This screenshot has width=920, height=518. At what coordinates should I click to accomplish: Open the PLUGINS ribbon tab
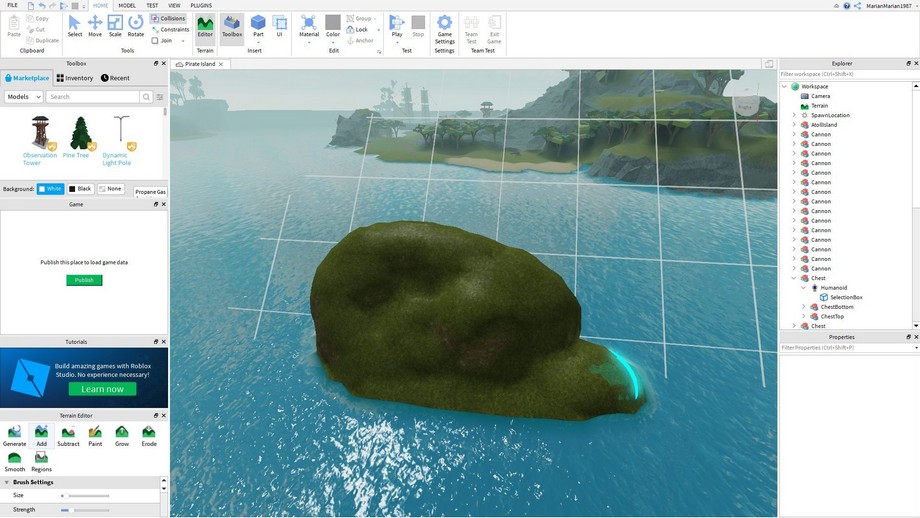pyautogui.click(x=201, y=5)
